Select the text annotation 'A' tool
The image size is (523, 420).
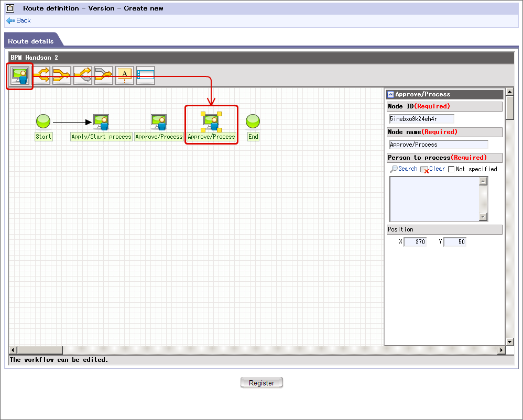[124, 75]
